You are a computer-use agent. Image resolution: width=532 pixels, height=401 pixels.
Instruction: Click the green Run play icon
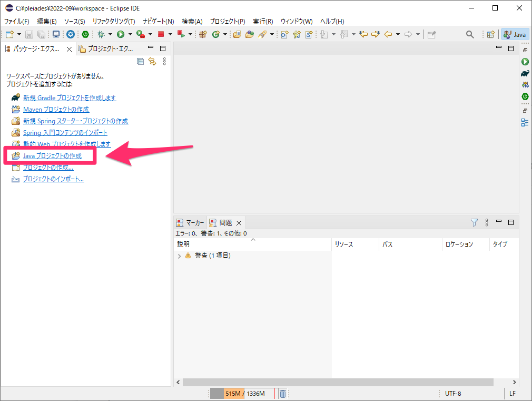(x=121, y=34)
